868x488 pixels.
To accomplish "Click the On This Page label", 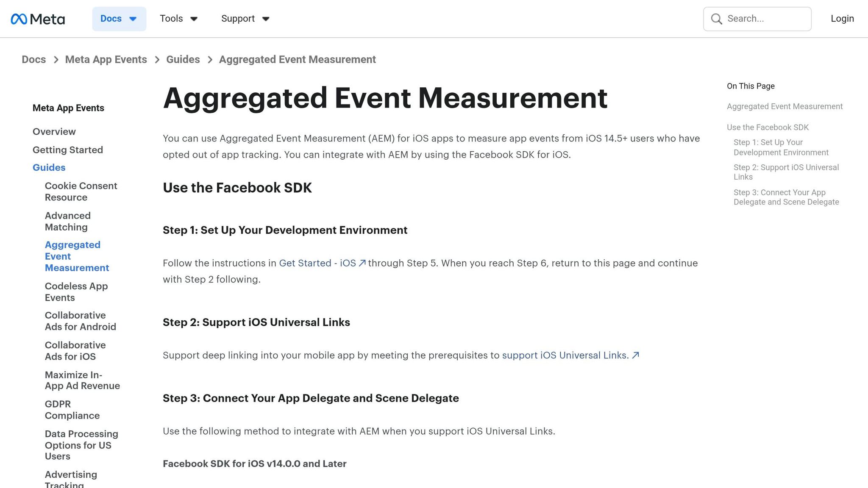I will click(751, 86).
